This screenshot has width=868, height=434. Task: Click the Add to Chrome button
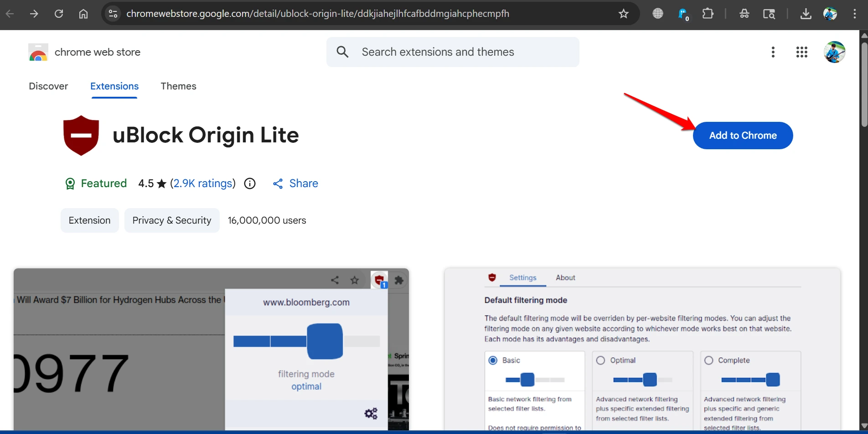pos(743,135)
